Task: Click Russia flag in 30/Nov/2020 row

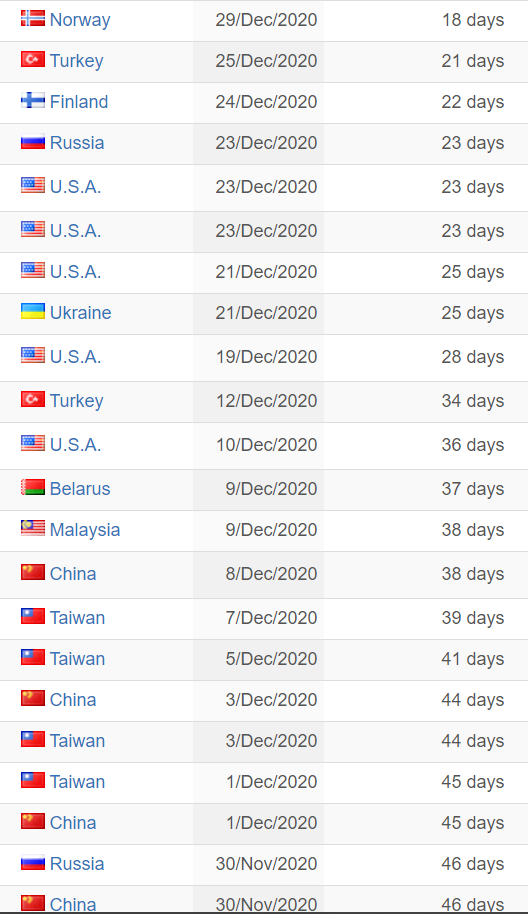Action: 33,862
